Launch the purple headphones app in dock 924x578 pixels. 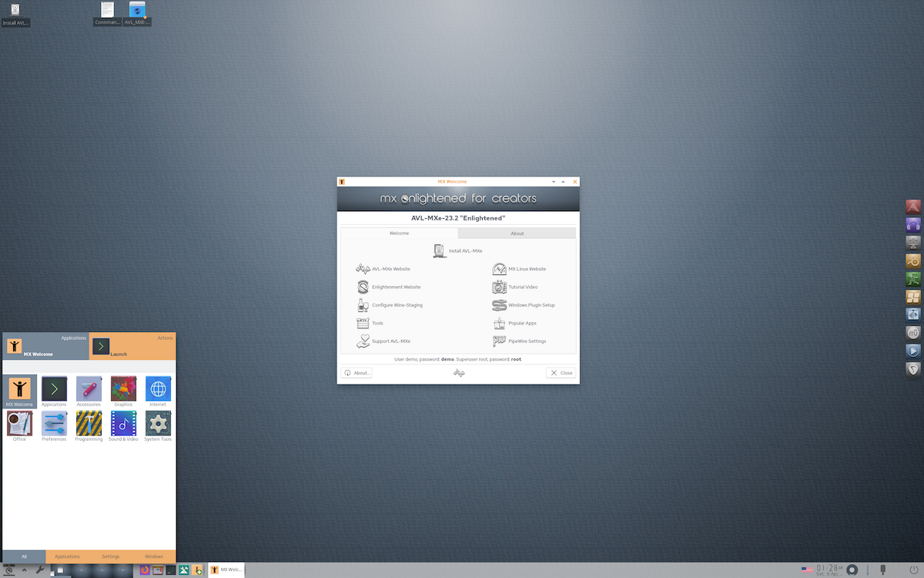pos(913,225)
